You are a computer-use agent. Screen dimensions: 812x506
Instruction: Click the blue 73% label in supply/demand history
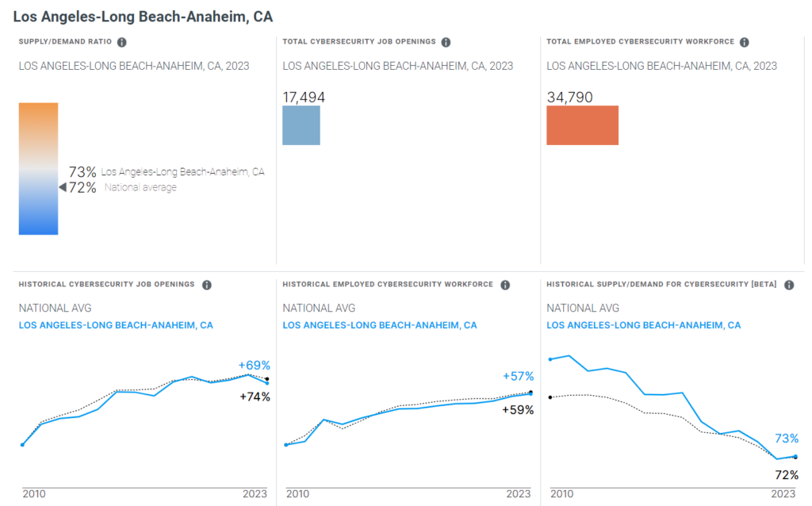(787, 439)
